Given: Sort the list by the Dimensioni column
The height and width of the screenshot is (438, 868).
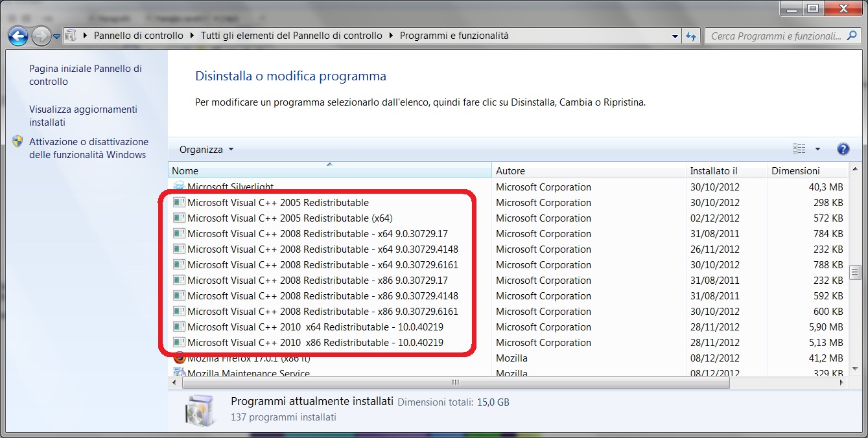Looking at the screenshot, I should (808, 171).
